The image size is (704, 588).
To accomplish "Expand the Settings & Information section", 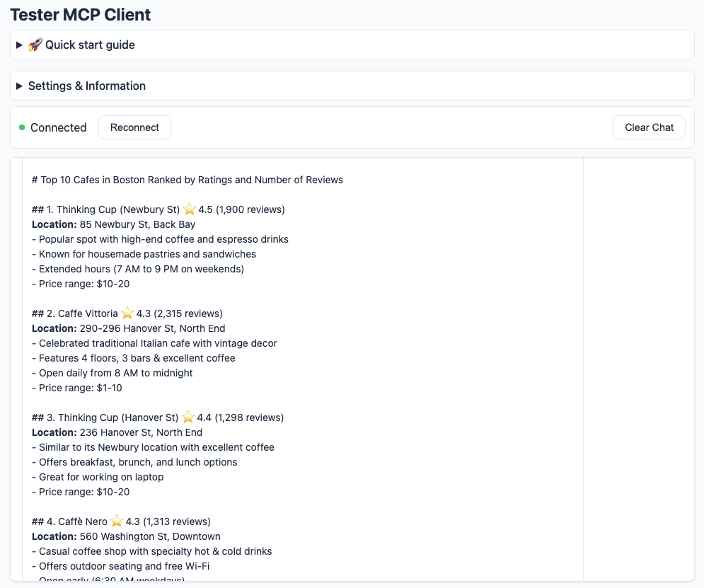I will 86,86.
